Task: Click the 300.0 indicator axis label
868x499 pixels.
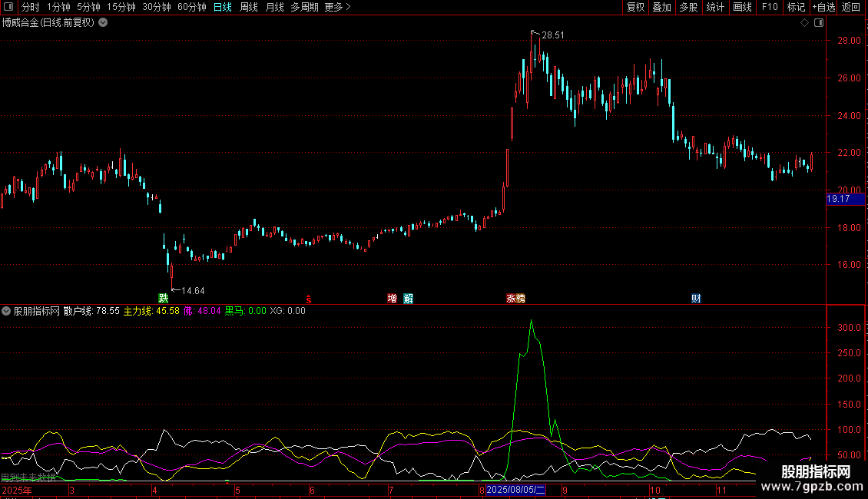Action: tap(849, 328)
